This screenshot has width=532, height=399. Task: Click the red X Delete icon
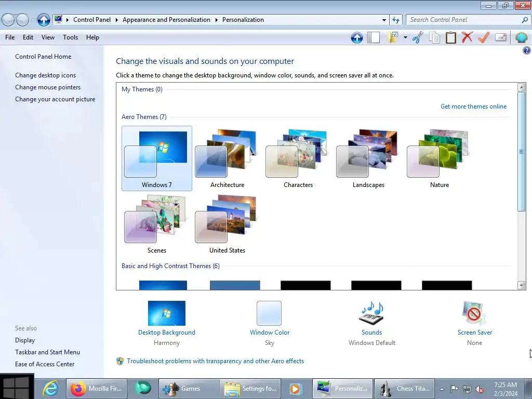coord(467,37)
